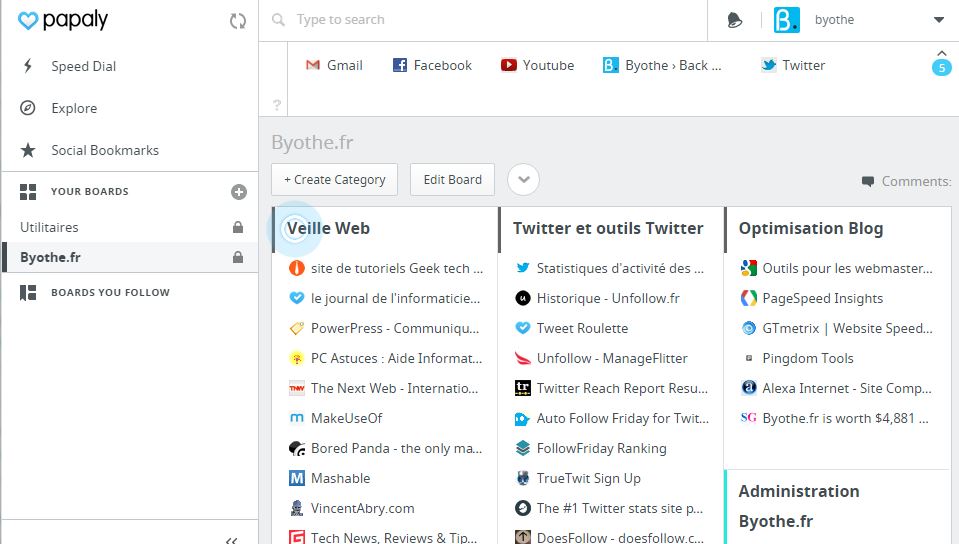
Task: Toggle lock on Byothe.fr board
Action: click(238, 257)
